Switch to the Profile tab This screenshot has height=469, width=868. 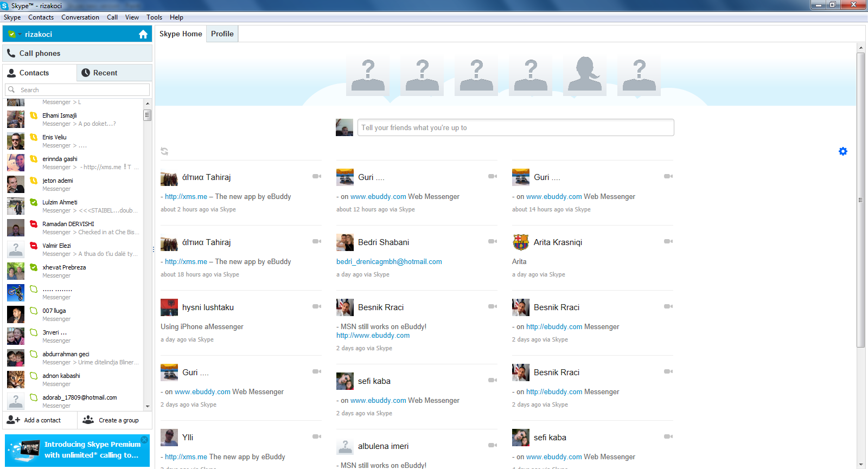(222, 34)
